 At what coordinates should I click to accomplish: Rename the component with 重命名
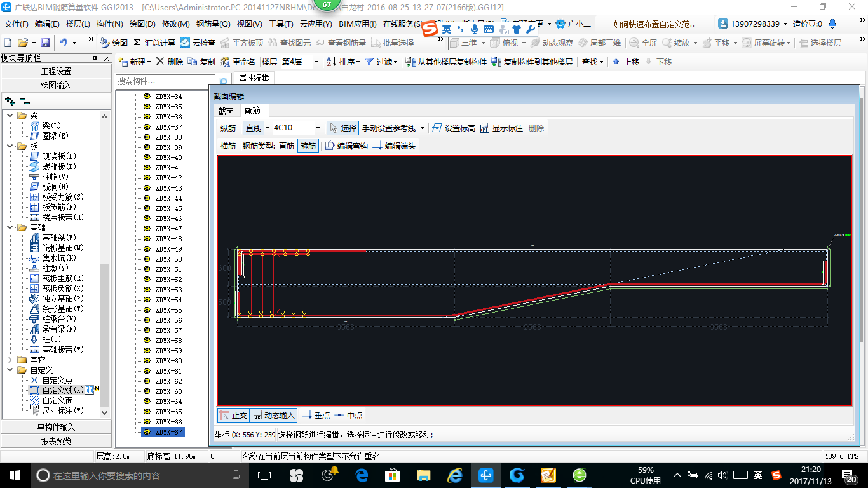(237, 62)
